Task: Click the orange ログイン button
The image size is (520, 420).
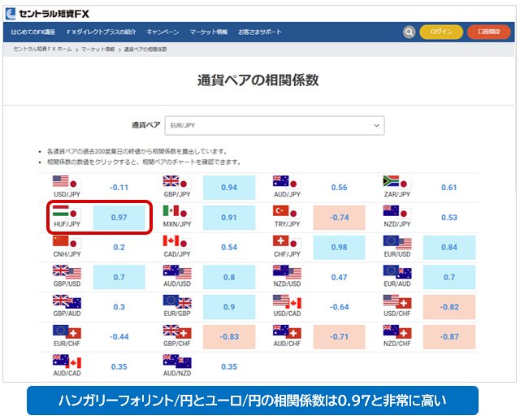Action: click(441, 32)
